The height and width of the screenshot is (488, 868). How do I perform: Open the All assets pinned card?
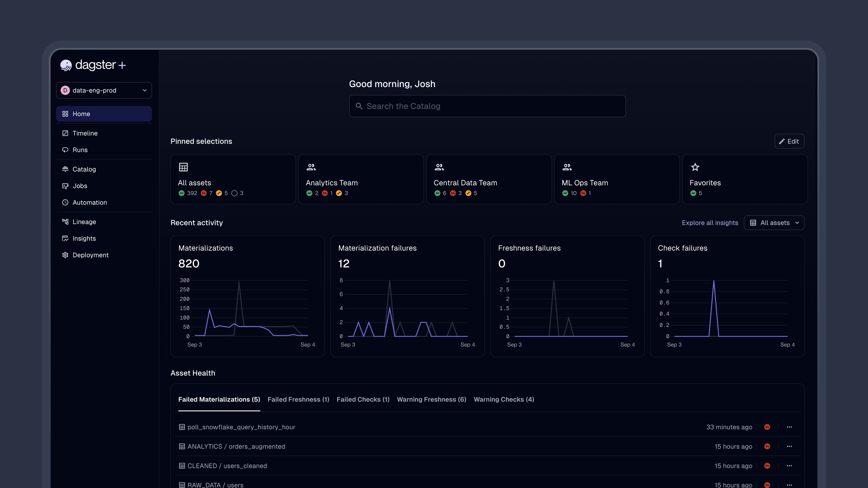click(x=233, y=179)
